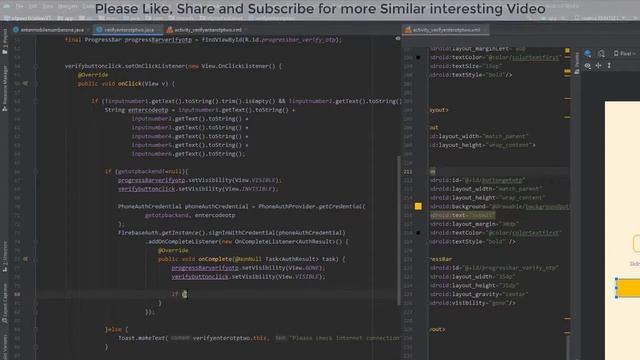This screenshot has height=360, width=640.
Task: Click the android:textSize attribute in XML
Action: [x=466, y=66]
